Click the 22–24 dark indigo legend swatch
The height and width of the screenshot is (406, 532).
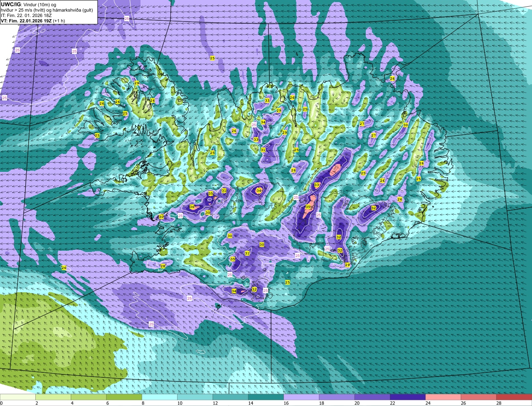click(408, 397)
